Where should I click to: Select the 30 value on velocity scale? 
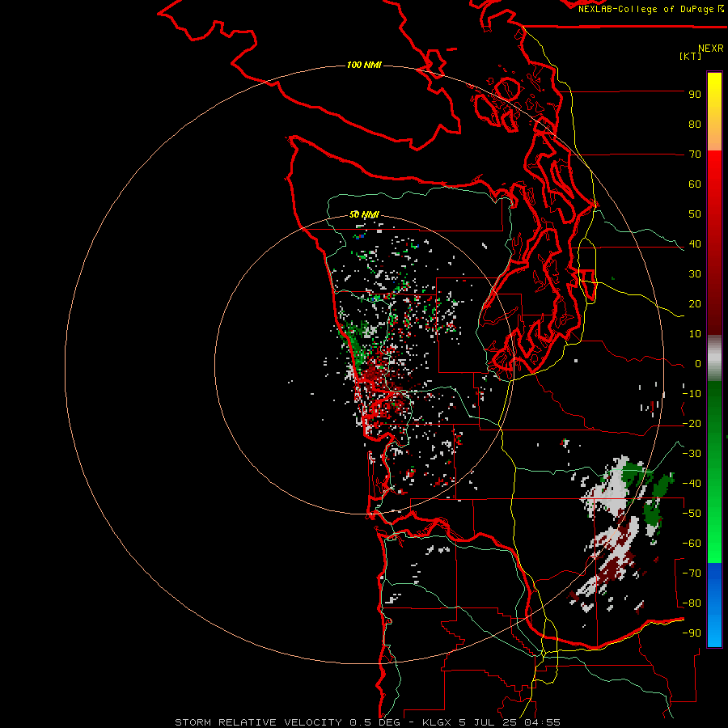tap(695, 274)
